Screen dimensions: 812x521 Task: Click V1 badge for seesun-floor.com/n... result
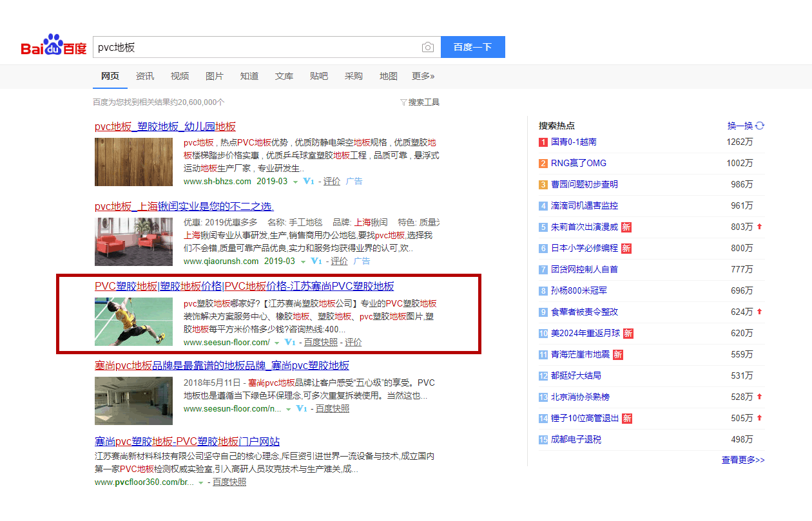[x=302, y=409]
